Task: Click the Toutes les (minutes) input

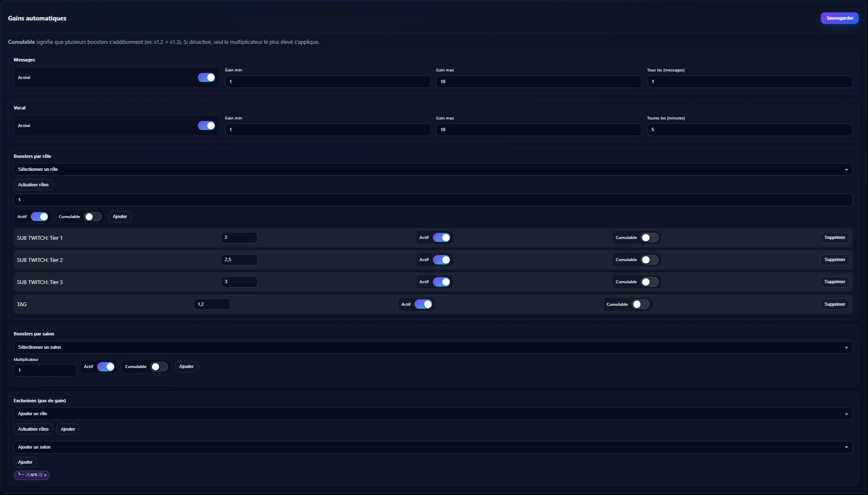Action: click(749, 129)
